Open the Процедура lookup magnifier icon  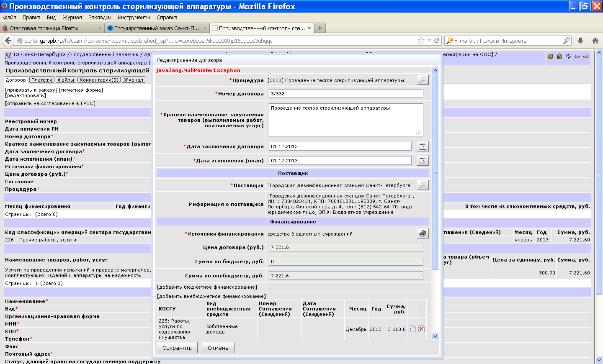coord(423,80)
